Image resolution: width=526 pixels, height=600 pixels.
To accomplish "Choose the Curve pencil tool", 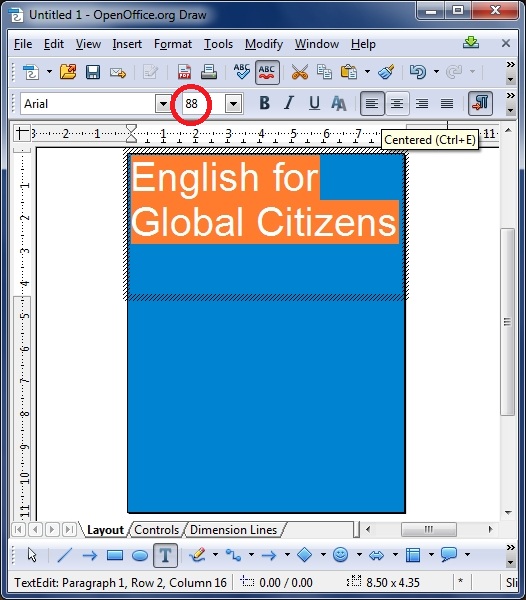I will point(197,555).
